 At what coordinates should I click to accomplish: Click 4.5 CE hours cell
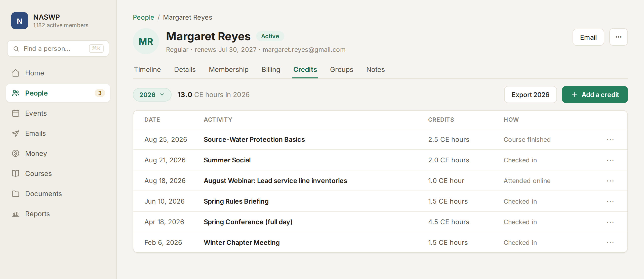pyautogui.click(x=449, y=222)
